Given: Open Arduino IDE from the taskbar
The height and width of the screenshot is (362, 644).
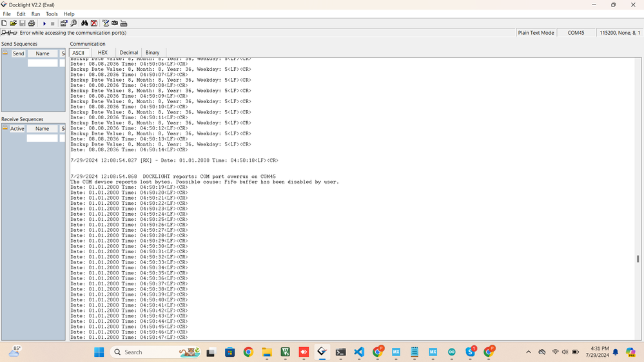Looking at the screenshot, I should pyautogui.click(x=452, y=352).
